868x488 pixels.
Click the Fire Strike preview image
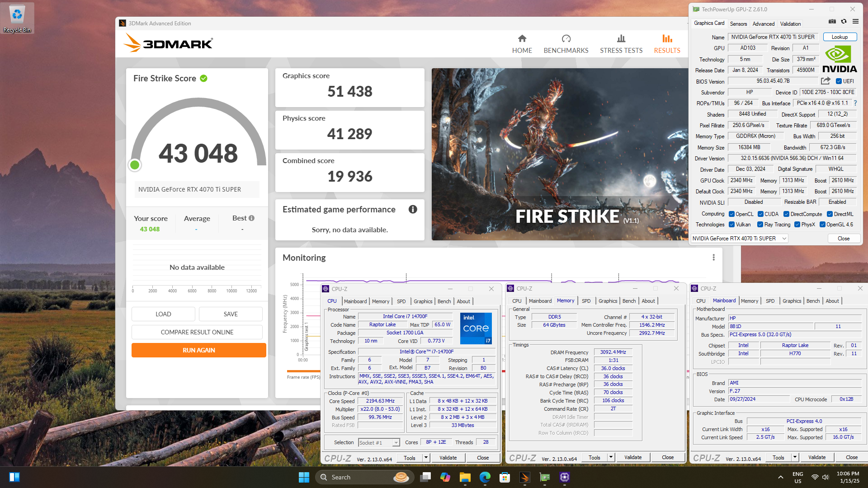click(x=560, y=154)
